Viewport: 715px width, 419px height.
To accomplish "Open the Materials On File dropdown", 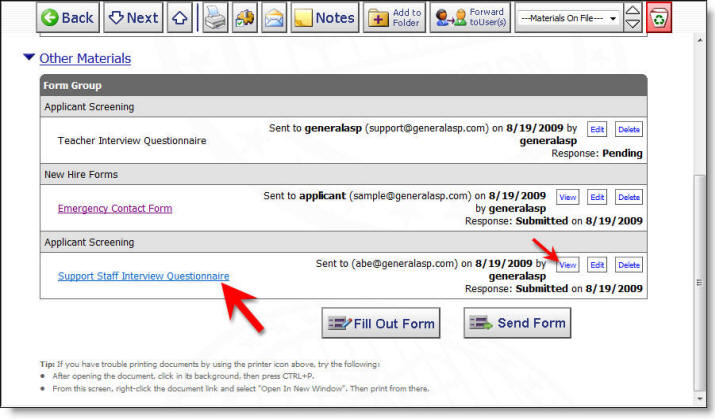I will [x=567, y=18].
